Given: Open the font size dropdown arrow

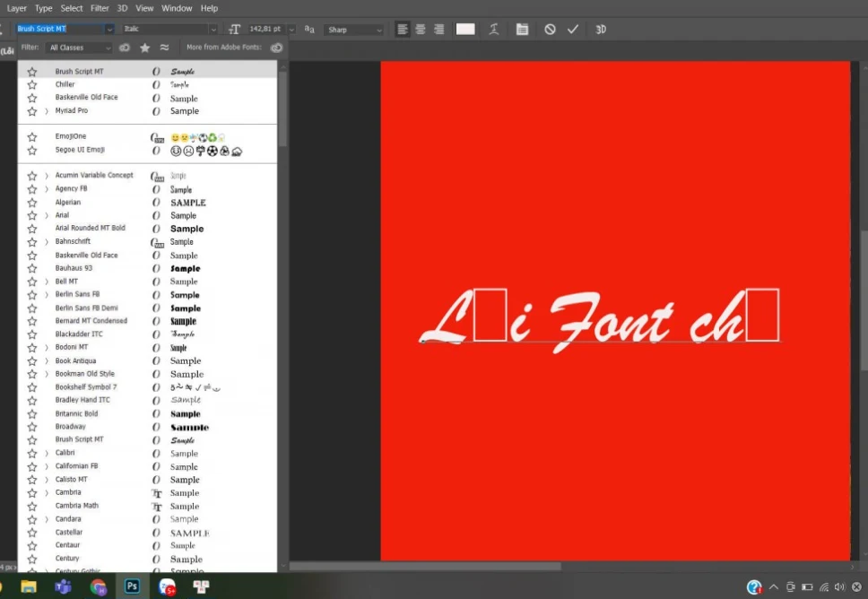Looking at the screenshot, I should [291, 30].
